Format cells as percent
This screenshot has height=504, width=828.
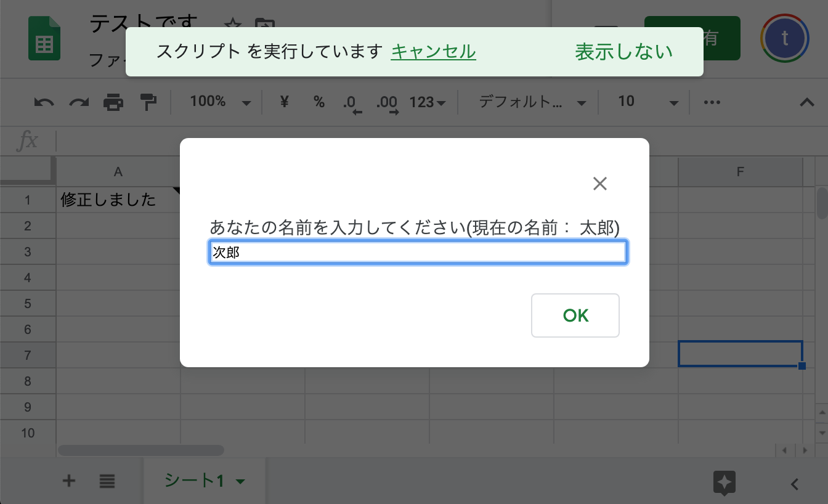click(x=319, y=102)
